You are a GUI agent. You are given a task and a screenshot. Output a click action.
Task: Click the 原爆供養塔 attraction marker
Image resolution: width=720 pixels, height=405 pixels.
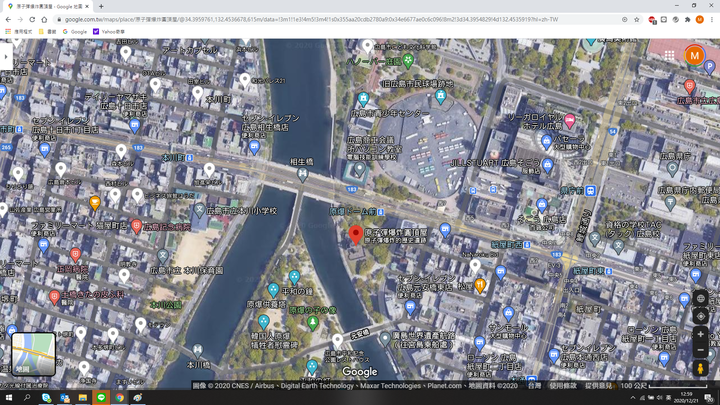click(x=273, y=290)
